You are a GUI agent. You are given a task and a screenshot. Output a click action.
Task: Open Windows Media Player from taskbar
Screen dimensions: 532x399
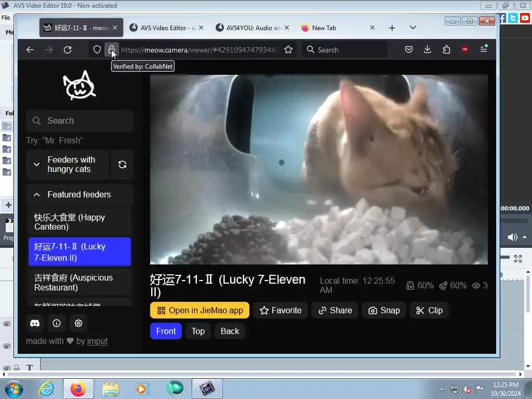pos(141,389)
